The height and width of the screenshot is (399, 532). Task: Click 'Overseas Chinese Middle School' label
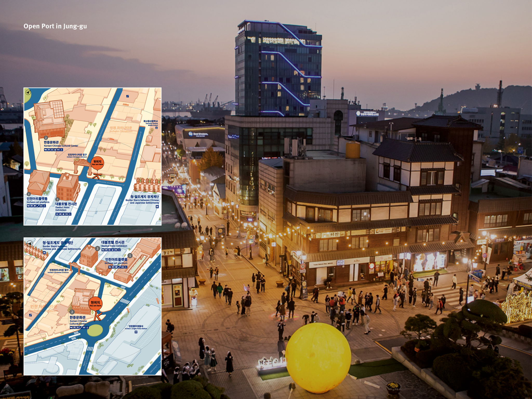152,124
